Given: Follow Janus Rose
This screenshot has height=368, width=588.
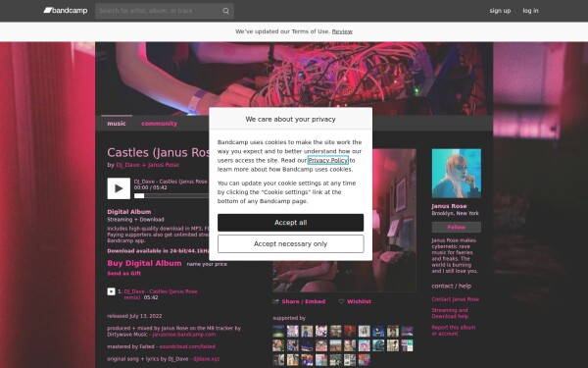Looking at the screenshot, I should click(x=457, y=228).
